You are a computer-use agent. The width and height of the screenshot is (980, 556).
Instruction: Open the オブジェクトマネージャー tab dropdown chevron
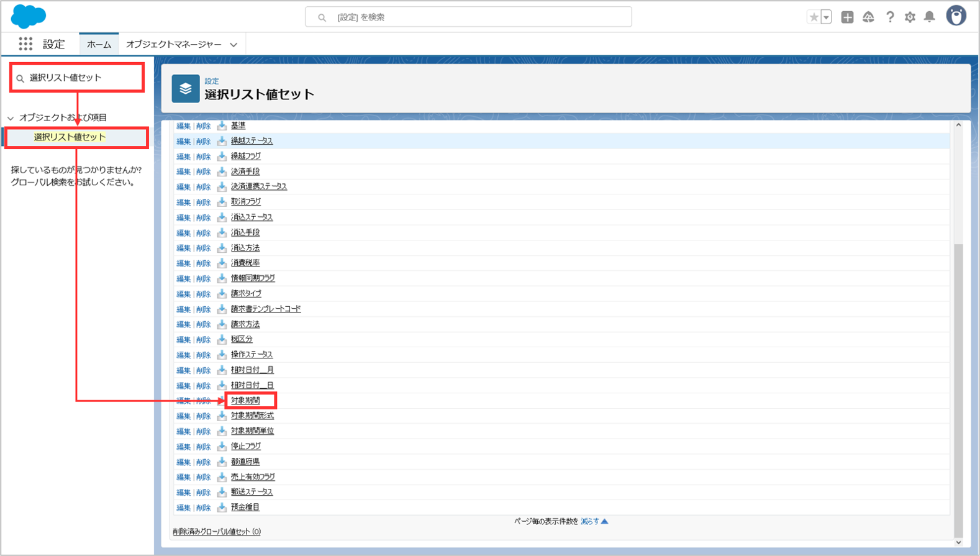pyautogui.click(x=234, y=45)
